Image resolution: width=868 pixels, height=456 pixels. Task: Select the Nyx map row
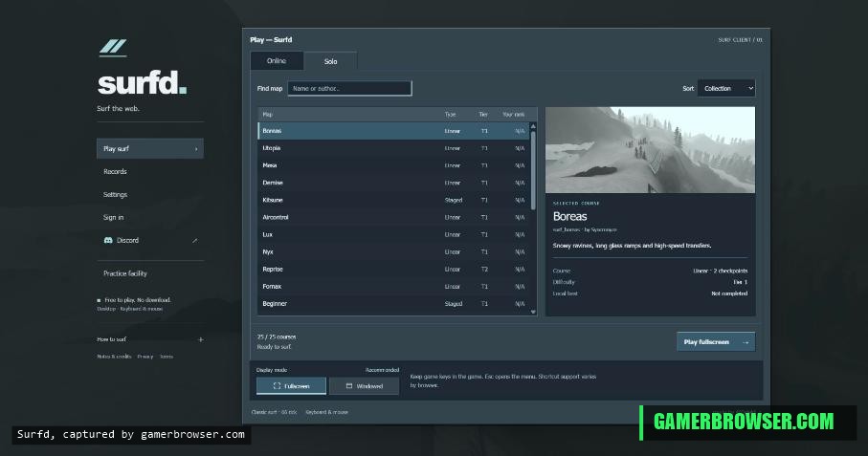(x=393, y=251)
